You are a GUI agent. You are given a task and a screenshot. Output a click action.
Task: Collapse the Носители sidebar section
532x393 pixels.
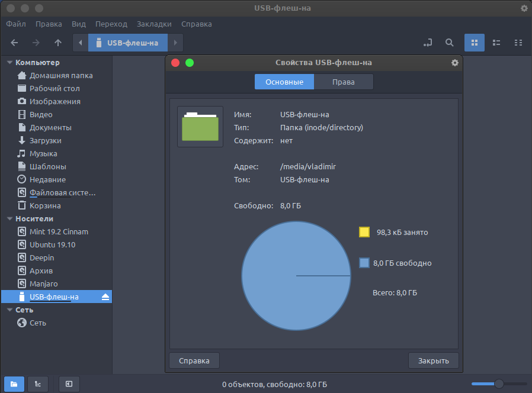coord(10,219)
